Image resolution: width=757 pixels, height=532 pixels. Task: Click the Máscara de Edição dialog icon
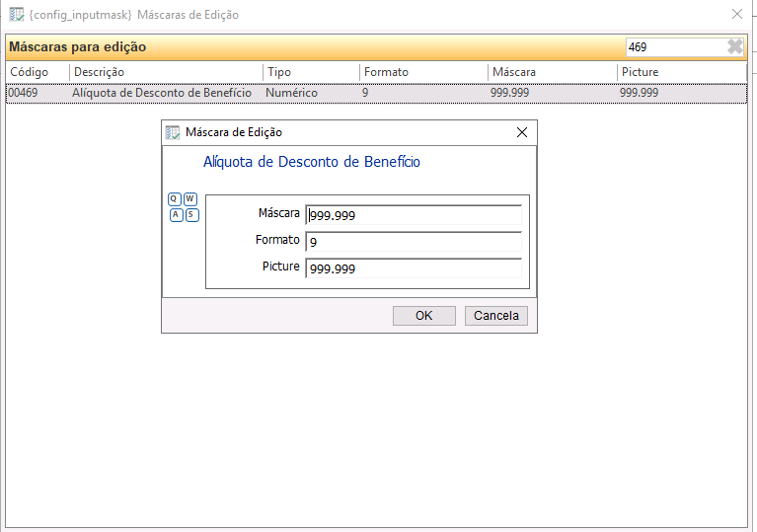[x=173, y=132]
